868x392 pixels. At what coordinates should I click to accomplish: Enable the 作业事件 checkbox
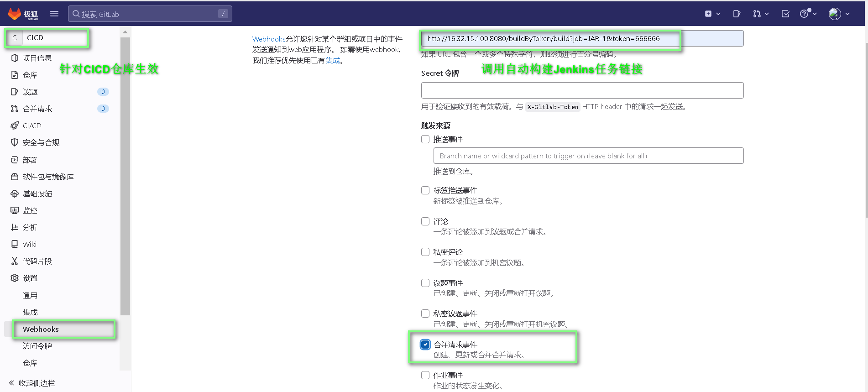[425, 375]
